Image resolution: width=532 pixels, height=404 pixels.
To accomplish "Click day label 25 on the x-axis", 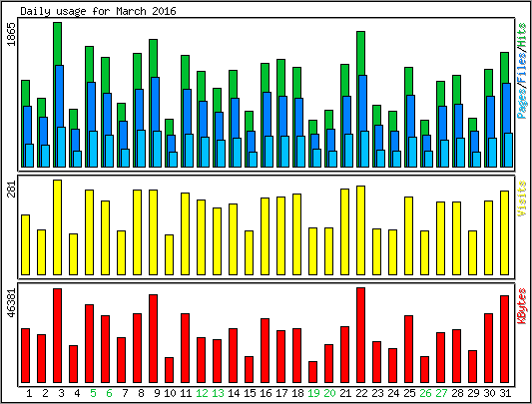I will click(409, 393).
